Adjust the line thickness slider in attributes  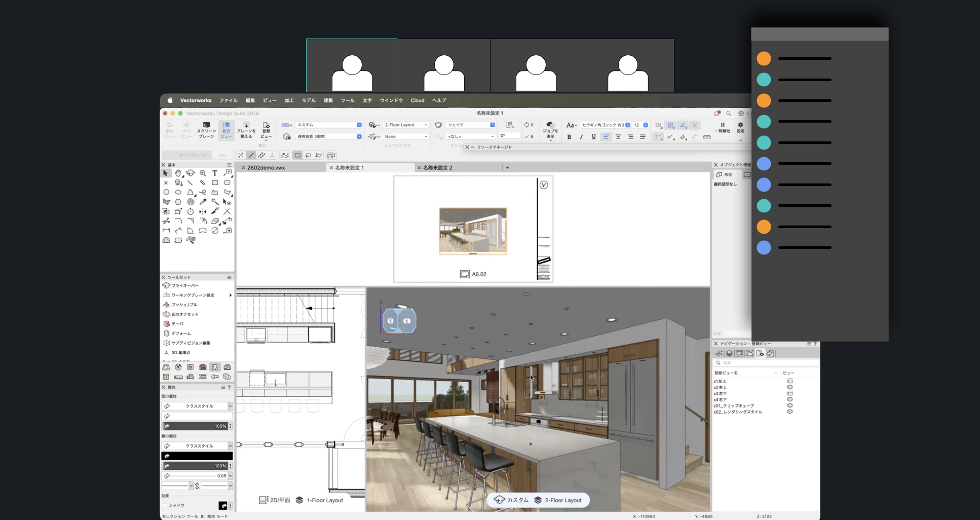coord(193,476)
